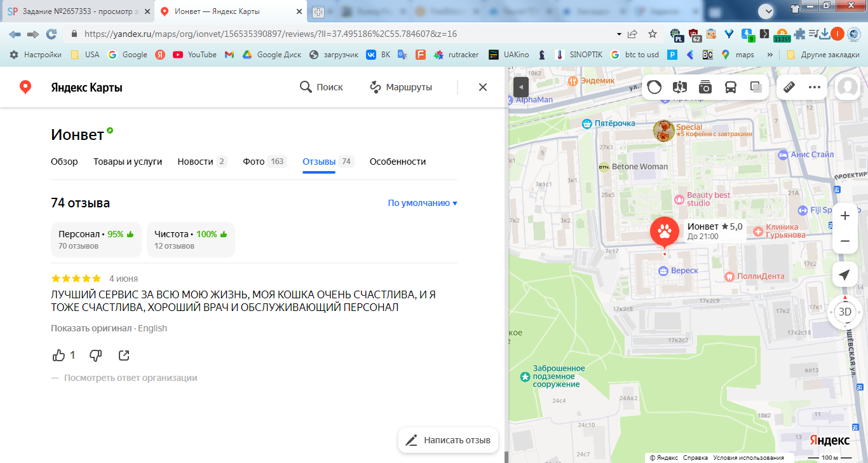Click Условия использования map footer link

pyautogui.click(x=749, y=457)
